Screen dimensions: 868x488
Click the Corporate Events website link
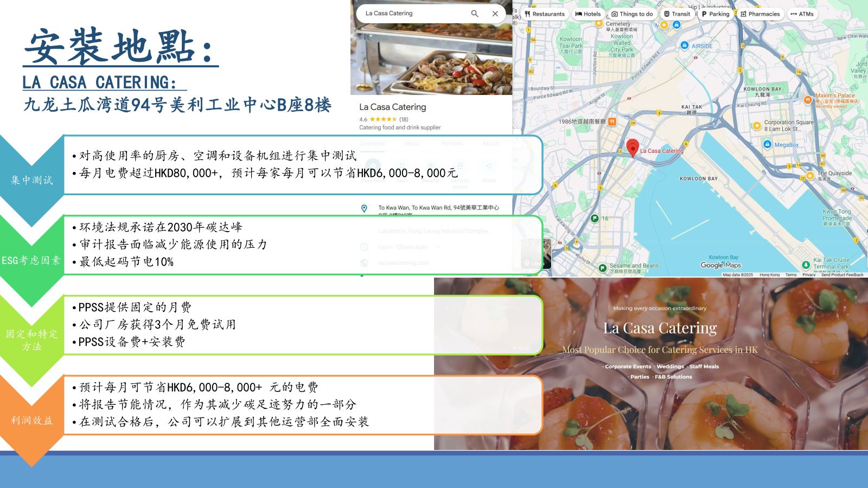628,367
